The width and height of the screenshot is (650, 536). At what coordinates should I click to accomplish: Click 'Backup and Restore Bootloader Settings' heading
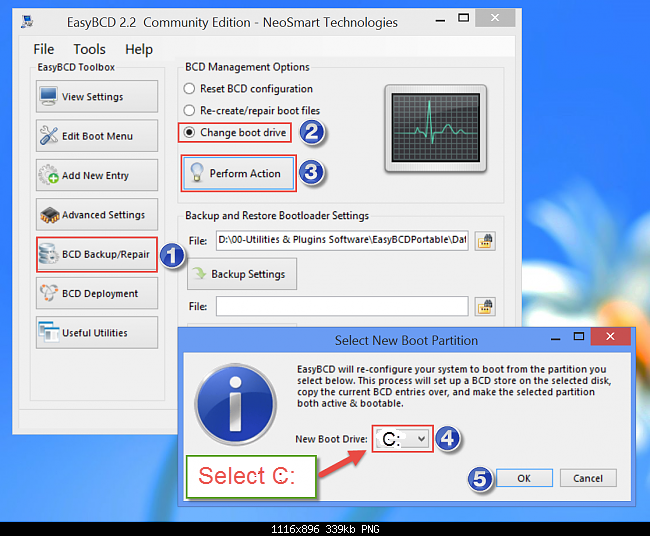click(277, 216)
